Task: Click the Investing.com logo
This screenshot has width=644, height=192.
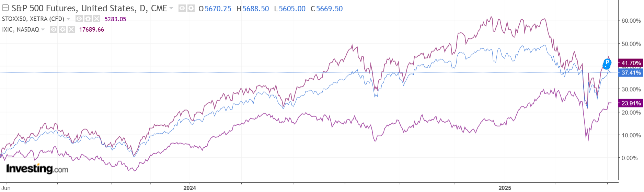Action: (x=37, y=169)
